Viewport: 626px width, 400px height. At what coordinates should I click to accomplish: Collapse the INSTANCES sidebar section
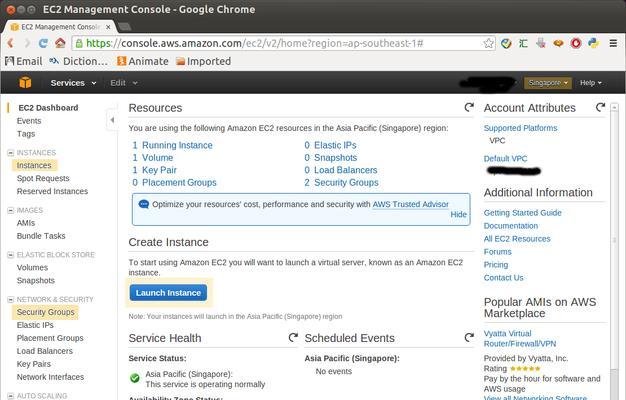pyautogui.click(x=11, y=153)
